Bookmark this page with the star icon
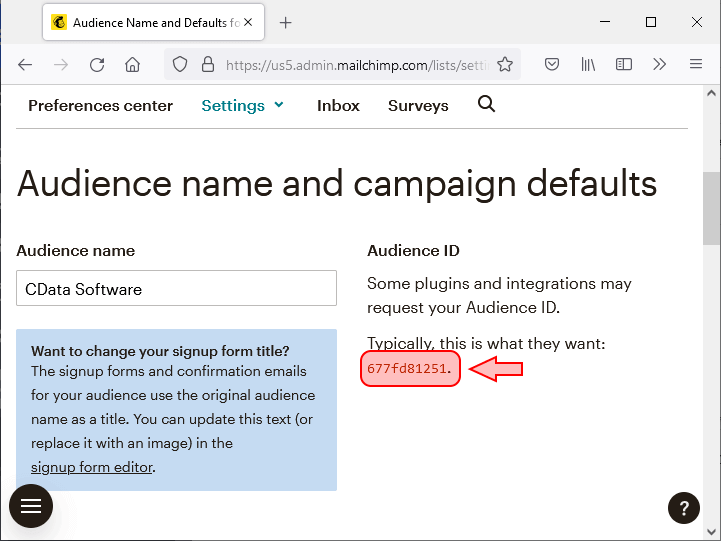This screenshot has height=541, width=721. (x=505, y=64)
